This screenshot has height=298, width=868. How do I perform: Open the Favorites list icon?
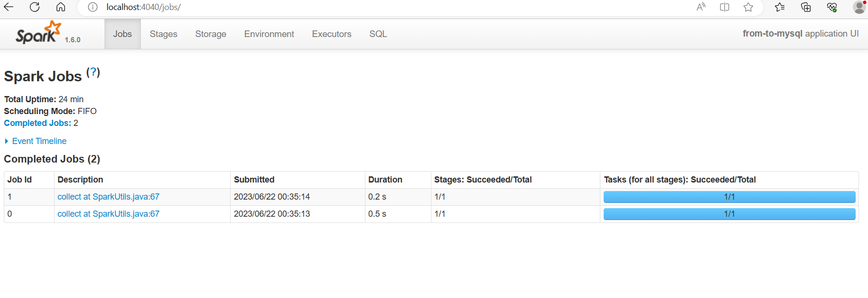780,7
